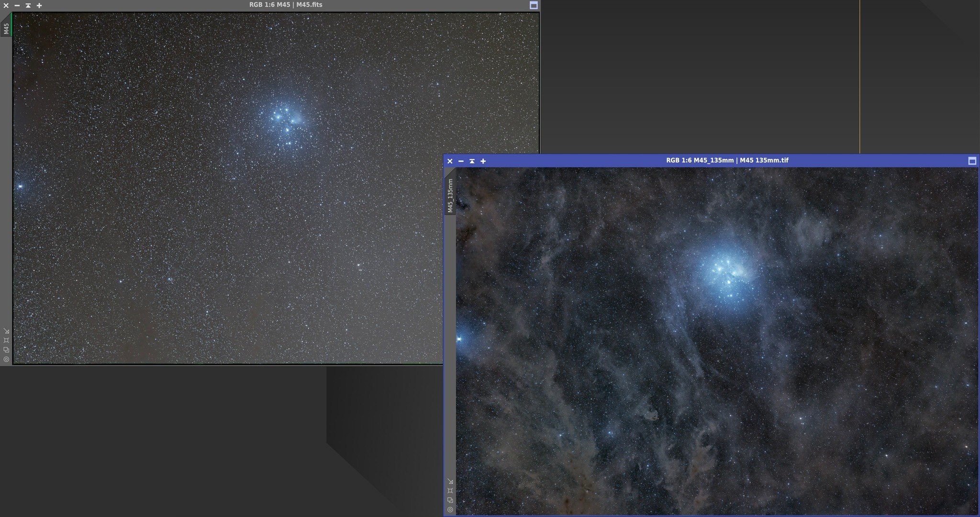
Task: Shade the M45 135mm.tif window with up-arrow button
Action: pos(472,161)
